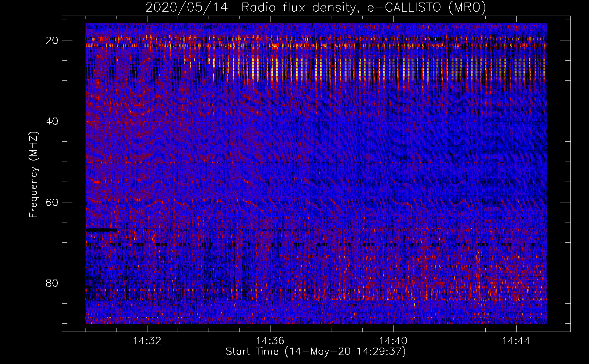This screenshot has width=589, height=364.
Task: Click the '14:36' time tick label
Action: click(270, 341)
